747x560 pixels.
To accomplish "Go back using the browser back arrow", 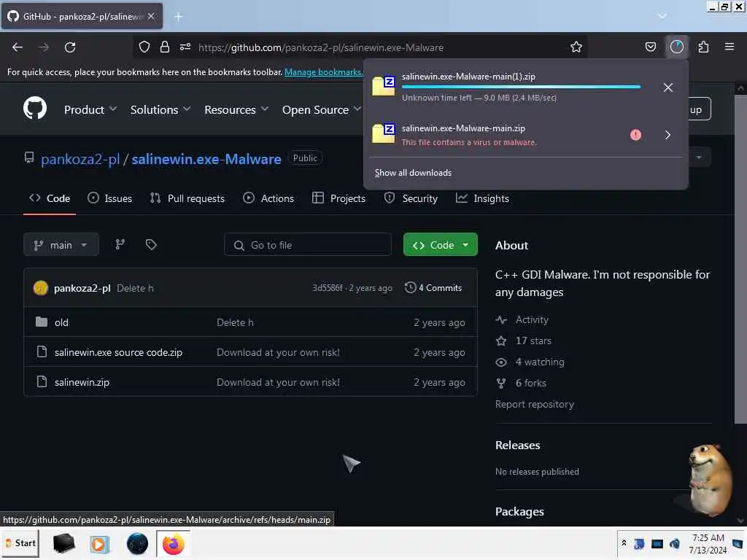I will click(18, 47).
